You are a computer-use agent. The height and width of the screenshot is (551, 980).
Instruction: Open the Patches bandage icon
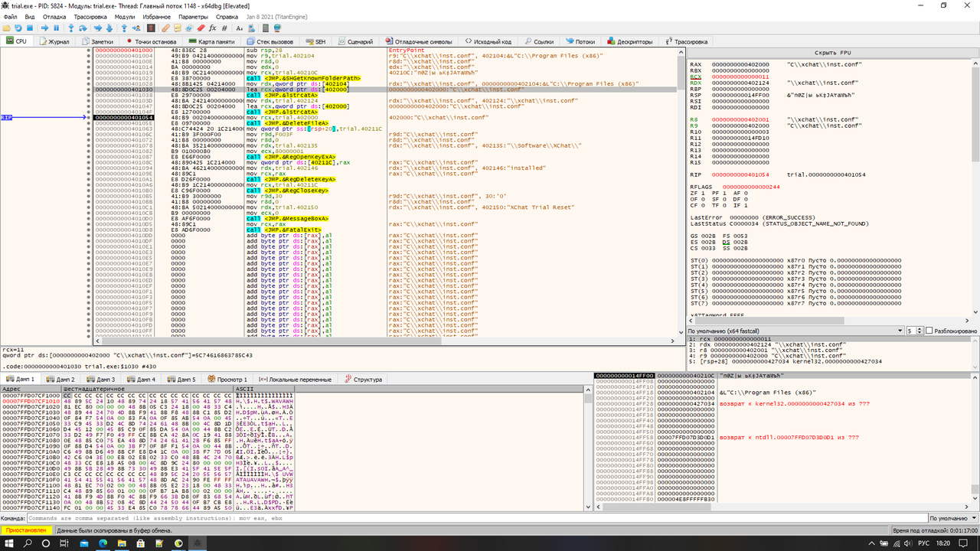pyautogui.click(x=166, y=28)
